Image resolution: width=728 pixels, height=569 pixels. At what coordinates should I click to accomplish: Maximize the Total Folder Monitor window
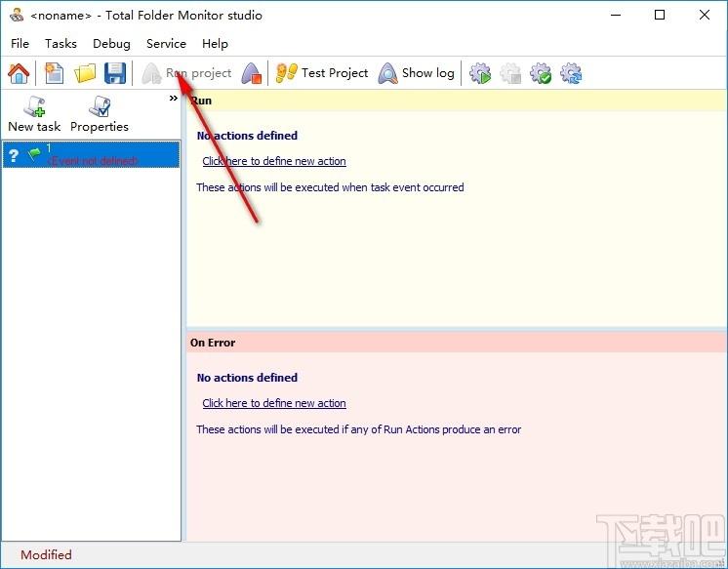pyautogui.click(x=660, y=15)
